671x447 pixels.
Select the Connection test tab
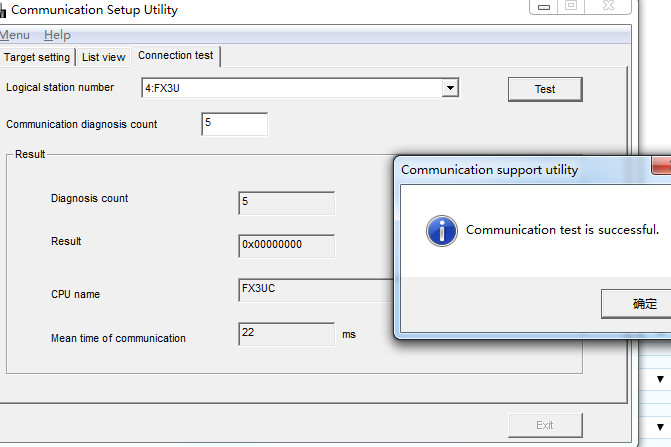pos(176,56)
